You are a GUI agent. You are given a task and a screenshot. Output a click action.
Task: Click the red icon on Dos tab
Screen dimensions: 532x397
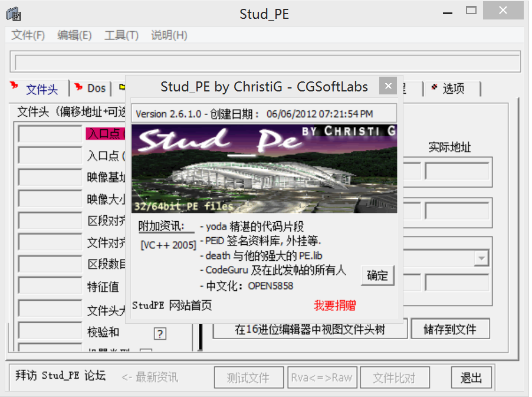[78, 87]
